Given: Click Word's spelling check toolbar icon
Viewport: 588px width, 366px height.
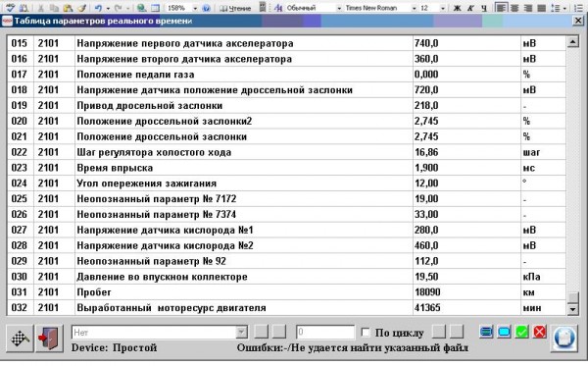Looking at the screenshot, I should [x=11, y=8].
